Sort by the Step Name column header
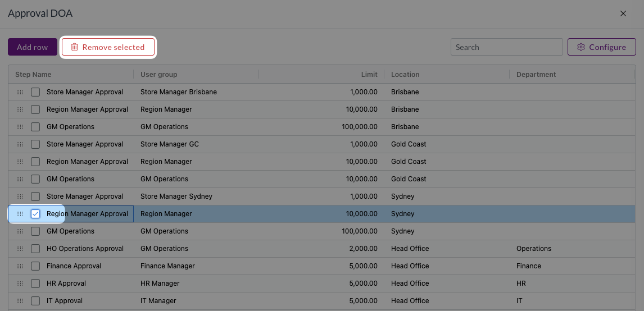The width and height of the screenshot is (644, 311). pyautogui.click(x=33, y=74)
